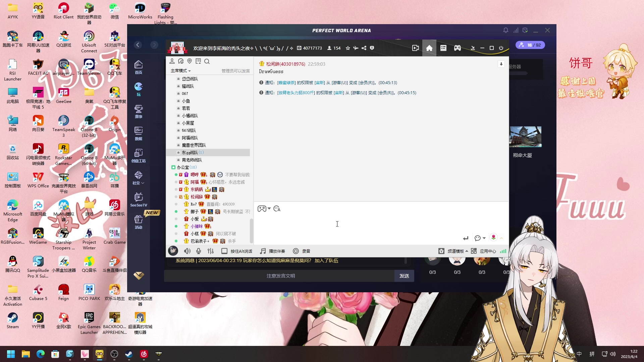Select user 松间辞 in the channel member list

tap(197, 197)
